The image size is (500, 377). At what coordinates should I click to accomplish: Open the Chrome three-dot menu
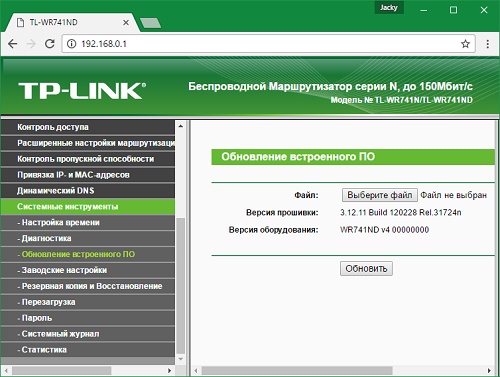tap(488, 44)
